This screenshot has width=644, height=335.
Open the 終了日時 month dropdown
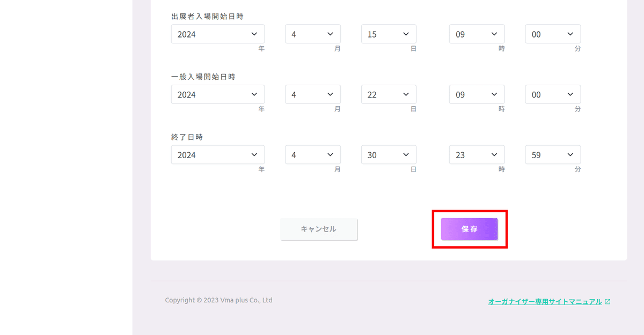click(313, 155)
